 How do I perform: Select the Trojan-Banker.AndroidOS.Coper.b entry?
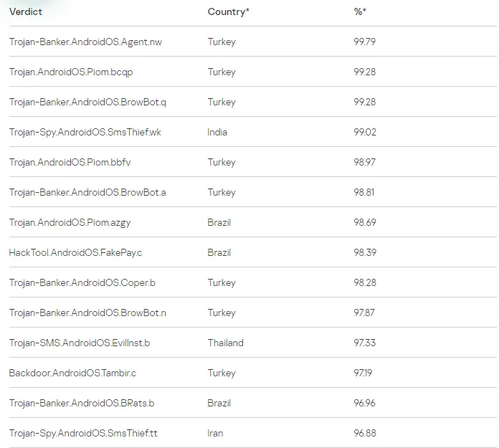point(82,282)
